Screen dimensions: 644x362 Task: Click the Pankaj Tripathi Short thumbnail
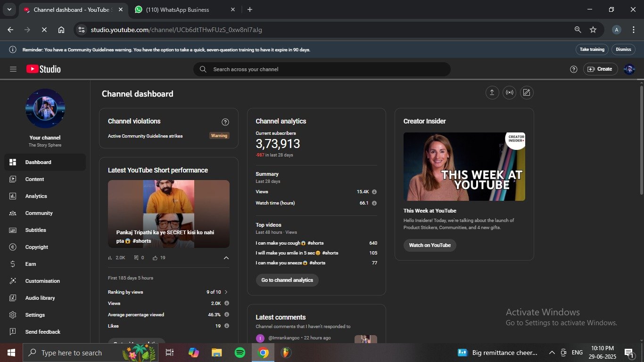pos(169,214)
